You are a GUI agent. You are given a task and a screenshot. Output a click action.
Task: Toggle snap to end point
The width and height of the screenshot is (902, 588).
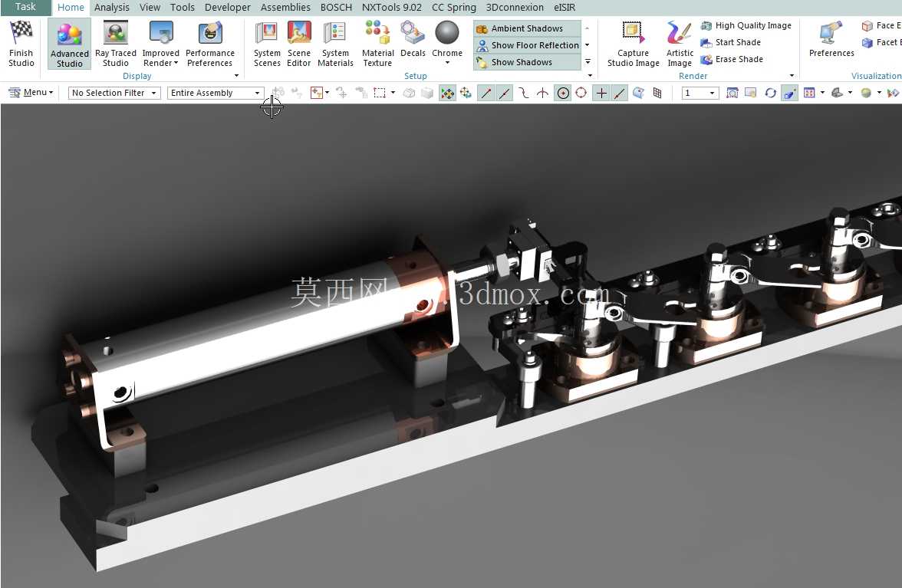[x=486, y=93]
